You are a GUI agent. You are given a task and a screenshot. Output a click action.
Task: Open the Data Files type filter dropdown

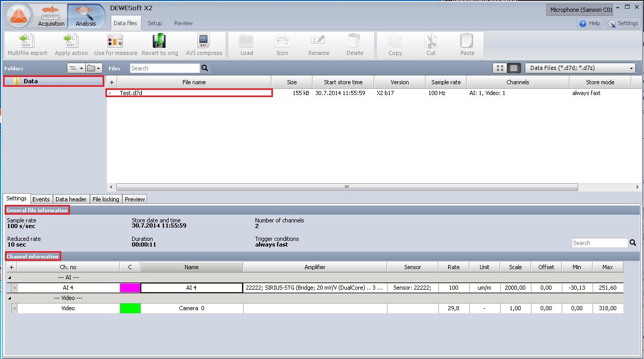580,68
